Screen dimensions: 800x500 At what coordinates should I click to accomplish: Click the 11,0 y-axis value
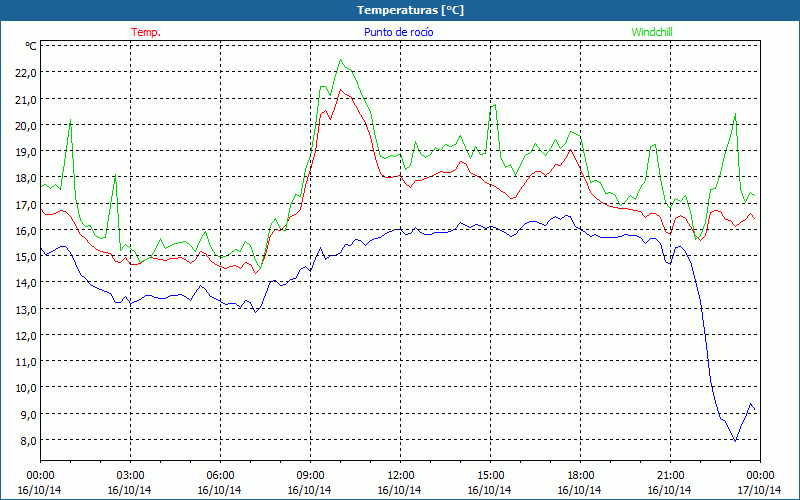[x=26, y=362]
